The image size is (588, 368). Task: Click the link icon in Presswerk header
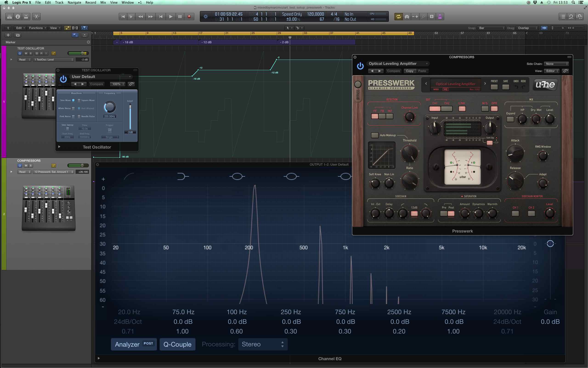[565, 71]
